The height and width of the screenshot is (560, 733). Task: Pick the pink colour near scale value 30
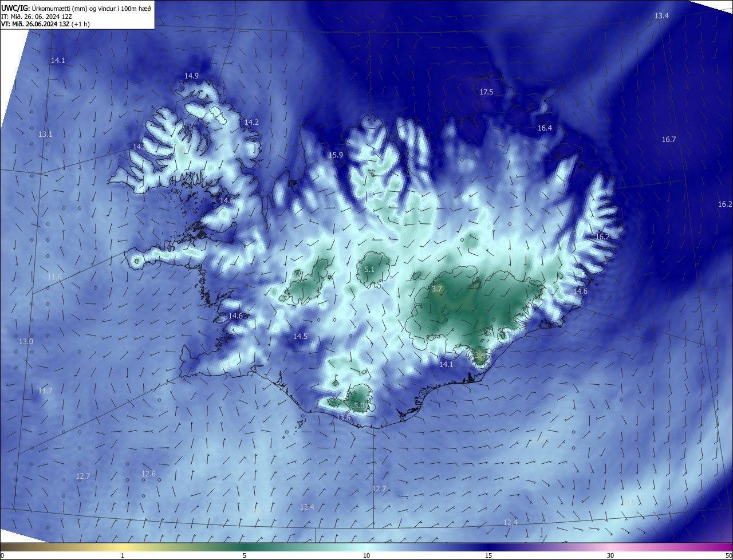[610, 547]
